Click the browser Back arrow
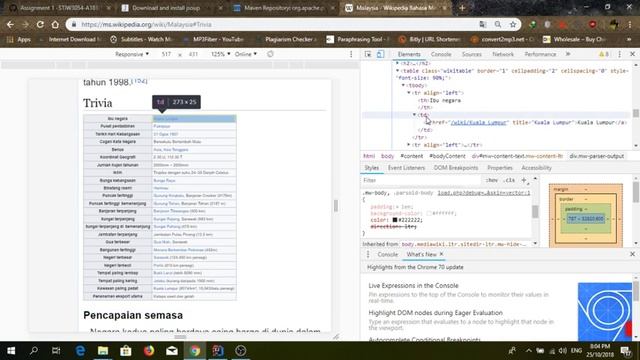Screen dimensions: 640x360 point(10,24)
